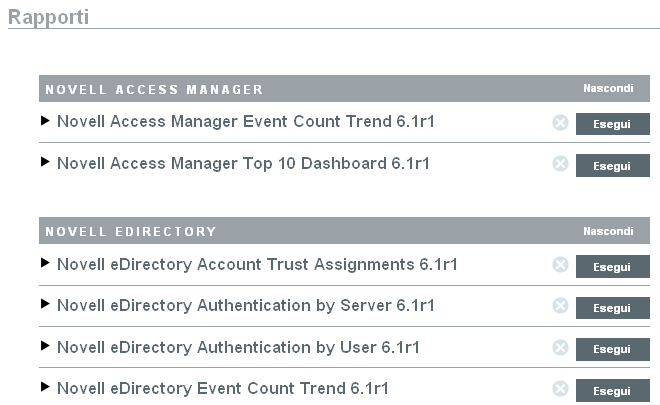Hide the Novell eDirectory section with Nascondi

[x=608, y=231]
